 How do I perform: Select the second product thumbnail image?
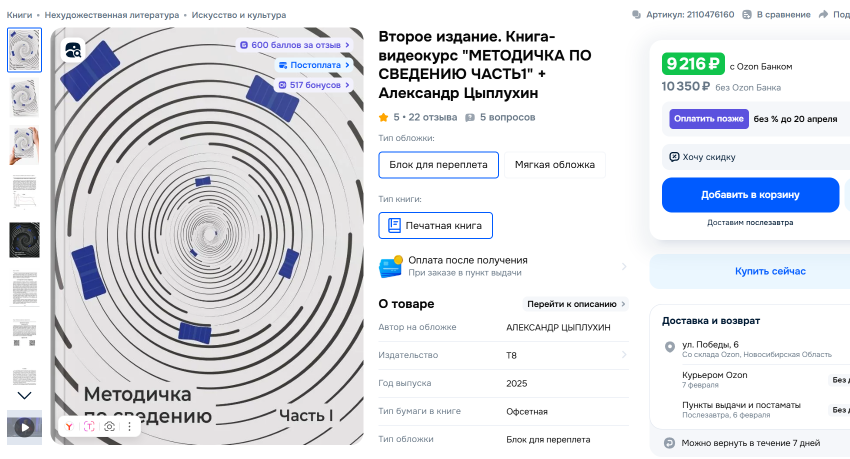pos(24,98)
